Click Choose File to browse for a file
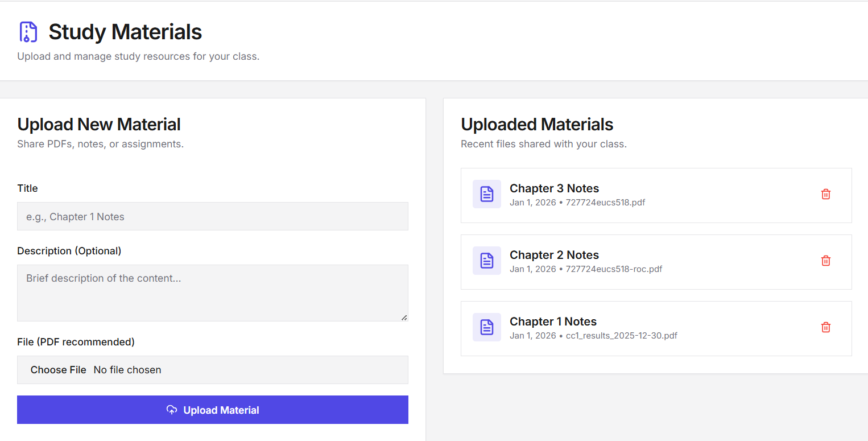This screenshot has width=868, height=441. click(59, 369)
